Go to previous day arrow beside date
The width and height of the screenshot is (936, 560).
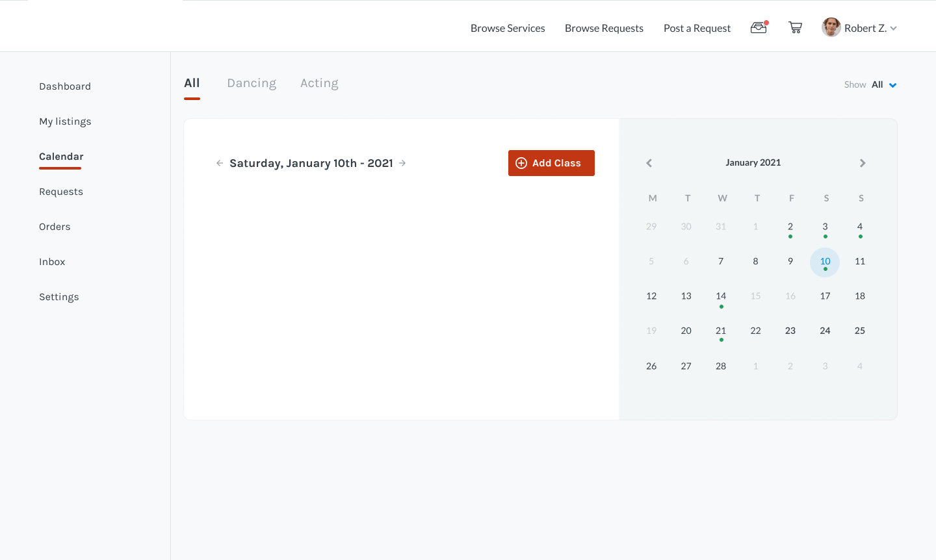pos(220,163)
